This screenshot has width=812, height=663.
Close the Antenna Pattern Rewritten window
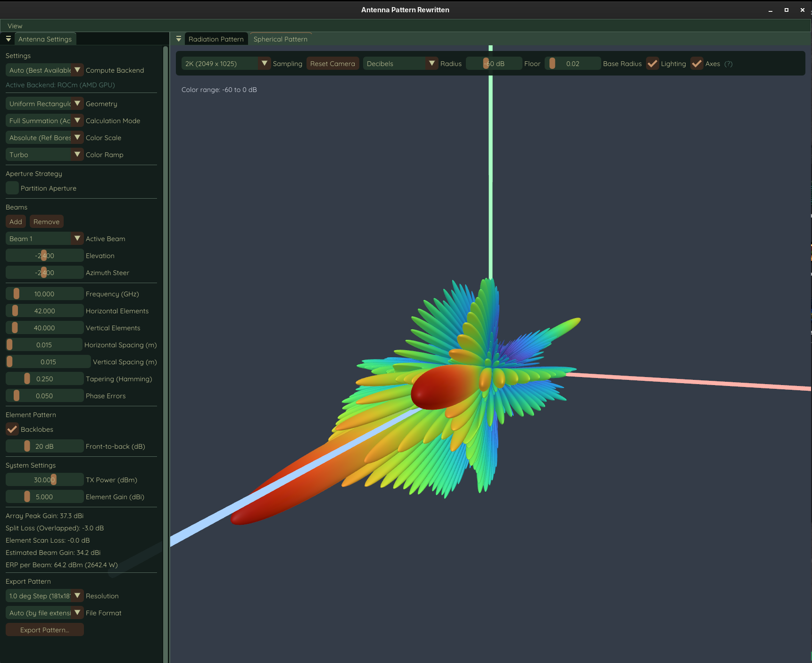click(x=803, y=10)
